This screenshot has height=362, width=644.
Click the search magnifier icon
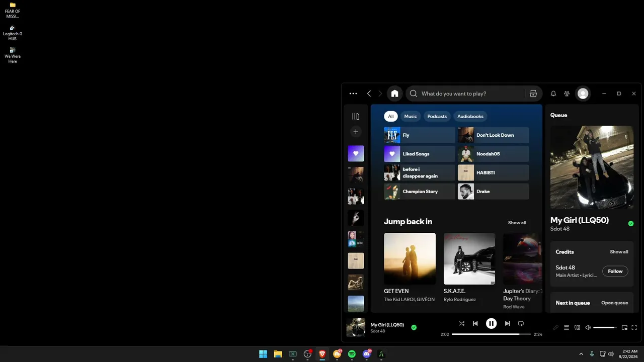coord(414,94)
